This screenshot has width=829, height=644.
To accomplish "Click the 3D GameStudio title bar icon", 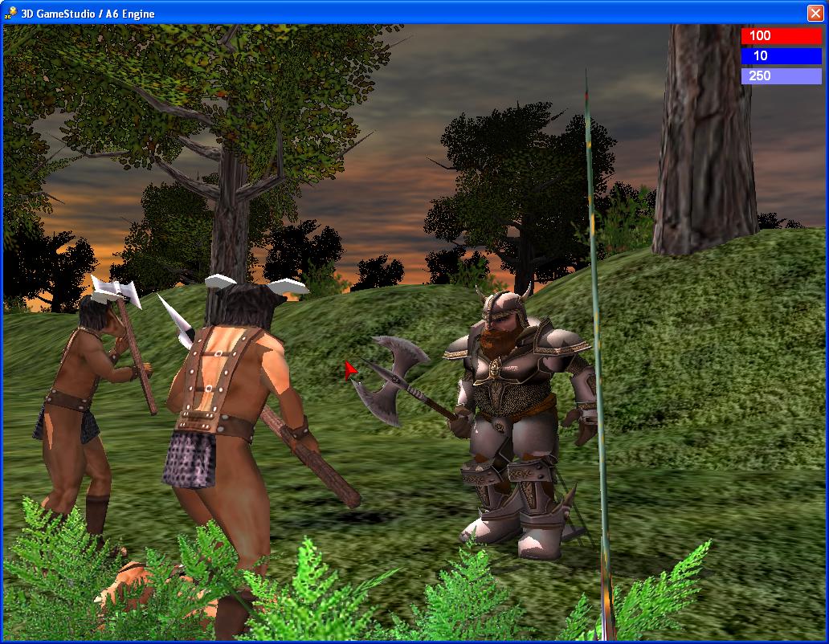I will [10, 13].
